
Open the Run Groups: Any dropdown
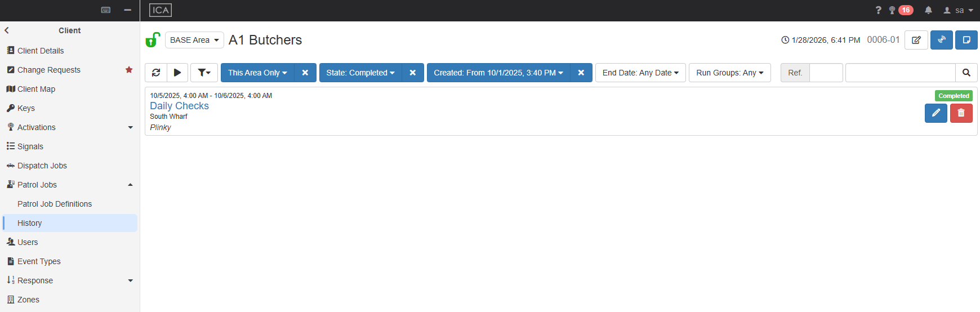click(730, 73)
